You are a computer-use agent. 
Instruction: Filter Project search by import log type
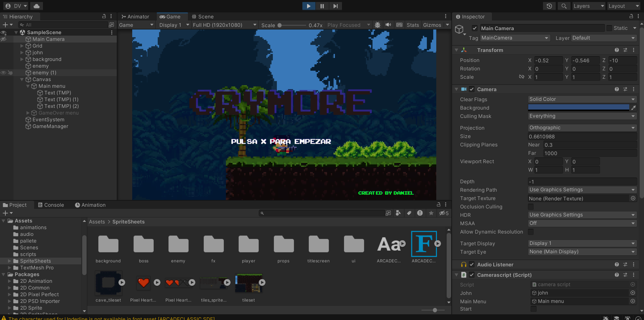pos(420,213)
